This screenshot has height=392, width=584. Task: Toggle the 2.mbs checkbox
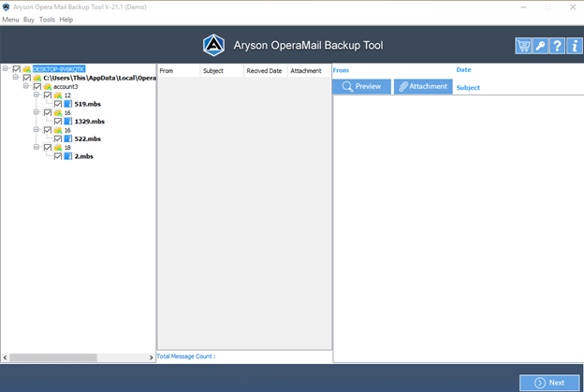pyautogui.click(x=58, y=156)
